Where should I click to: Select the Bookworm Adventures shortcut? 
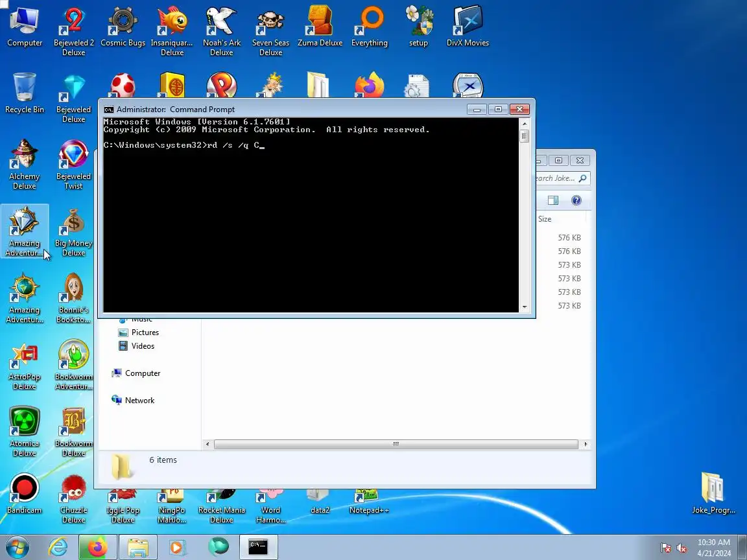tap(73, 364)
